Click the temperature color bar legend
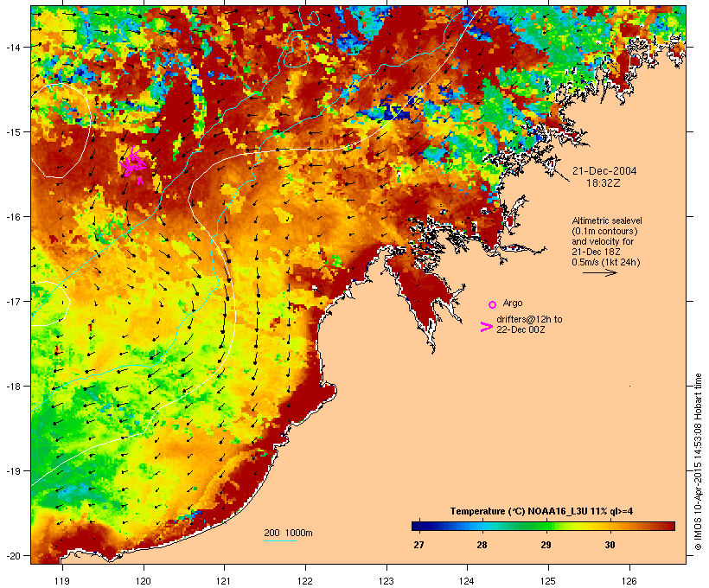The image size is (709, 588). tap(543, 526)
